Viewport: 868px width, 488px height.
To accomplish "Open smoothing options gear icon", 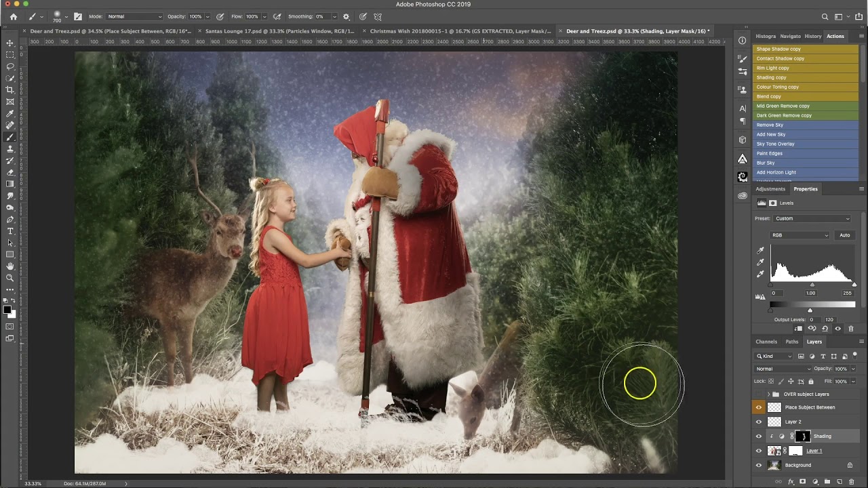I will (x=347, y=16).
